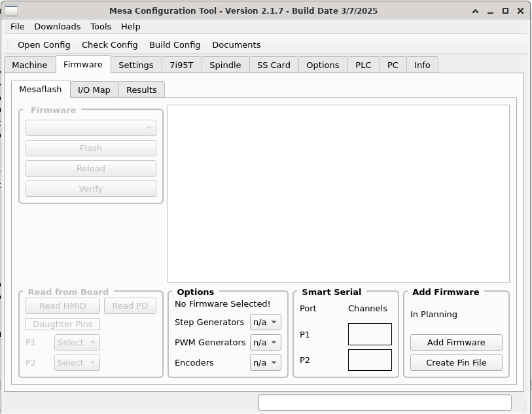Viewport: 532px width, 414px height.
Task: Click the status bar text field
Action: pyautogui.click(x=385, y=402)
